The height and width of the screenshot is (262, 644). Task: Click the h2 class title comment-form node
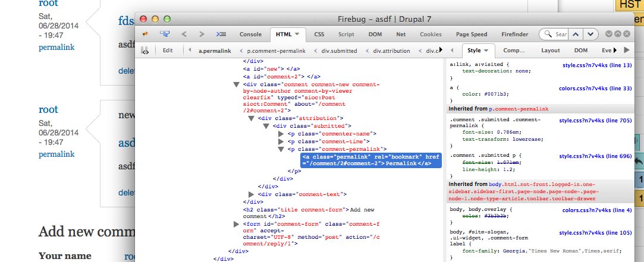(309, 213)
